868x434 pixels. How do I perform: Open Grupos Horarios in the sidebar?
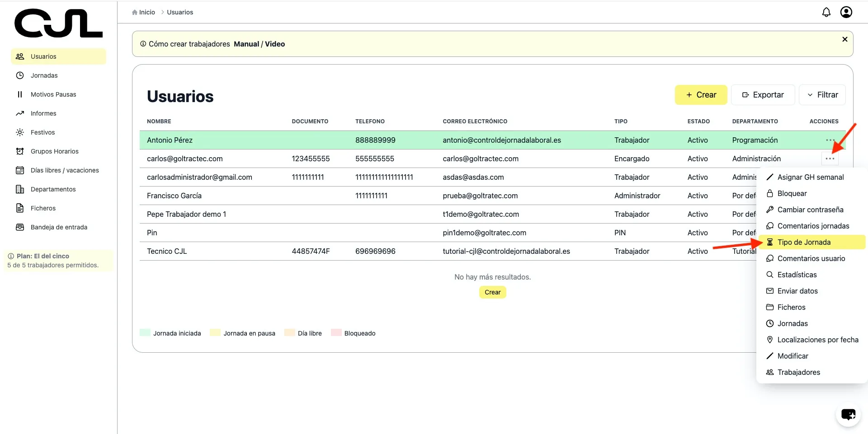pyautogui.click(x=54, y=151)
